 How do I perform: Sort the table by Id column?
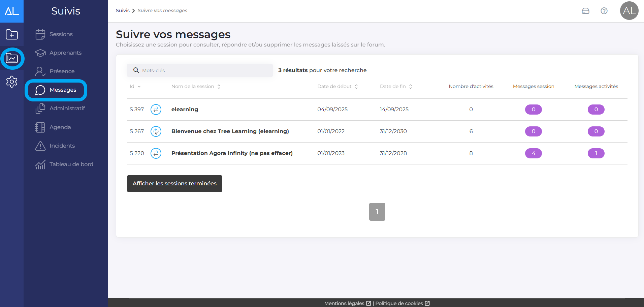point(135,87)
